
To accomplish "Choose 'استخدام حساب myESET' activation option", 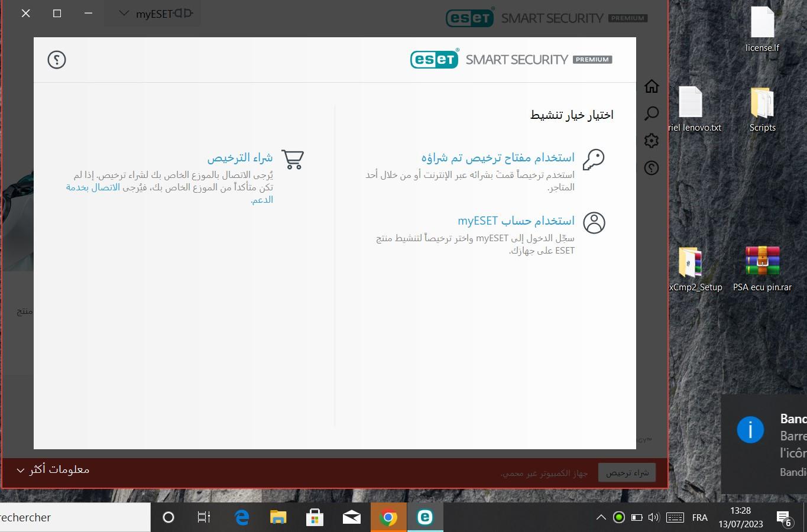I will tap(516, 220).
